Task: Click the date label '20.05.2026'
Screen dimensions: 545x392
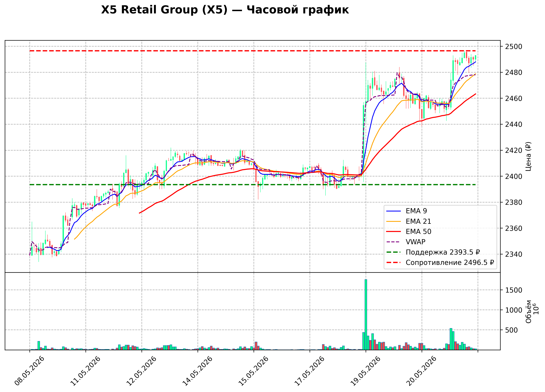Action: 421,371
